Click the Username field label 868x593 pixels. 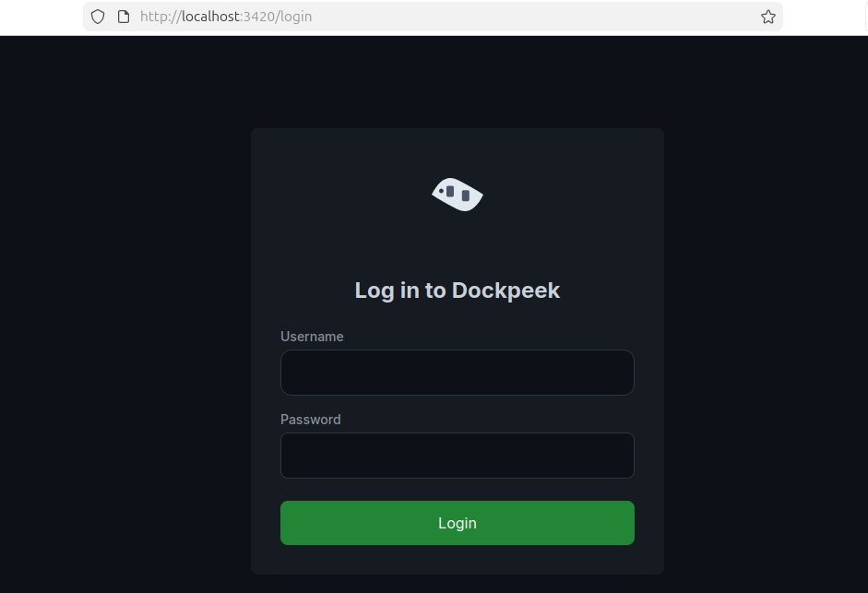tap(312, 337)
